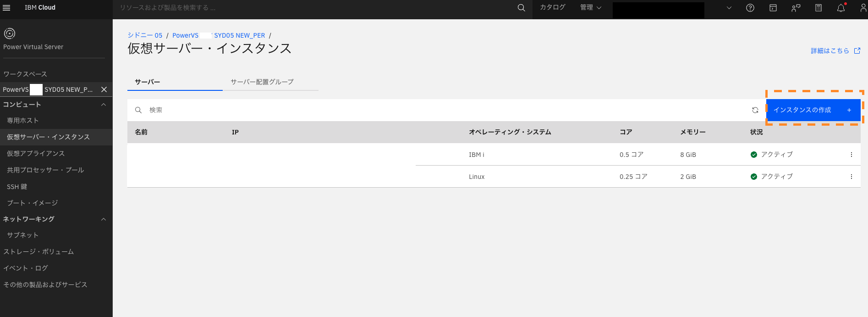Collapse the コンピュート section
This screenshot has height=317, width=868.
click(x=104, y=105)
